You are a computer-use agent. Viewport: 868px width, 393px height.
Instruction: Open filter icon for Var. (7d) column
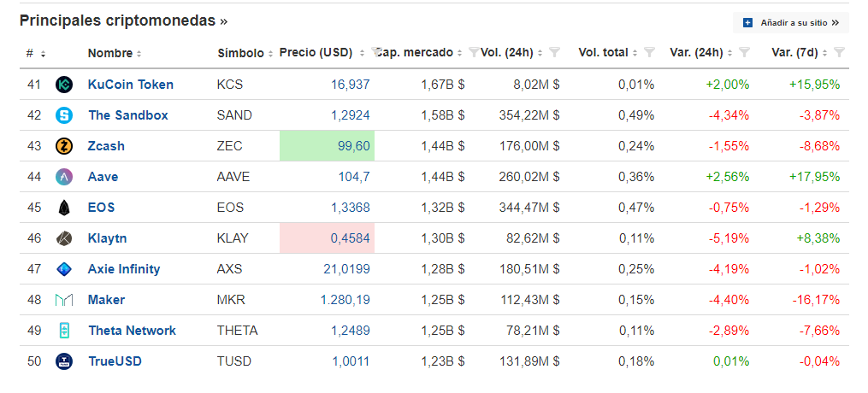pyautogui.click(x=839, y=52)
